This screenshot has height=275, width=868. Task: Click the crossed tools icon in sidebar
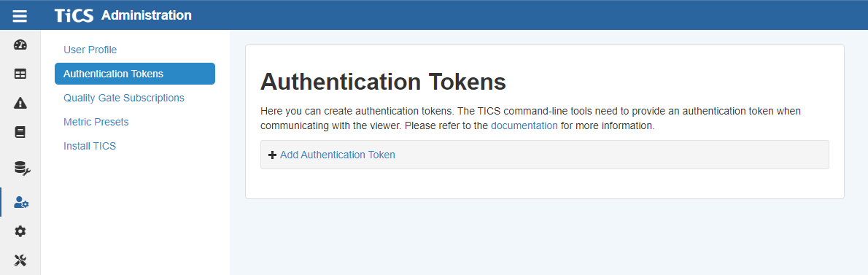20,260
